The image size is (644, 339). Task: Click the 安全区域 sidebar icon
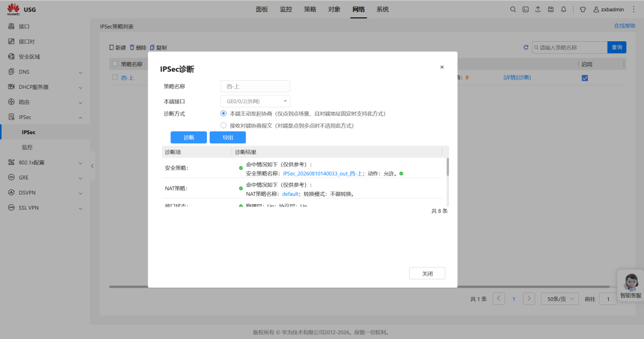click(x=11, y=57)
